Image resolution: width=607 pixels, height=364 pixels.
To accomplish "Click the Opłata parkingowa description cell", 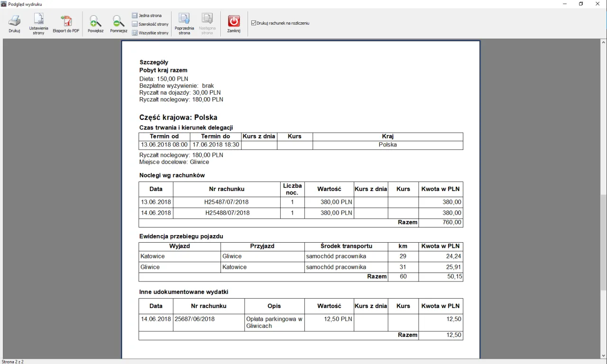I will pos(274,322).
